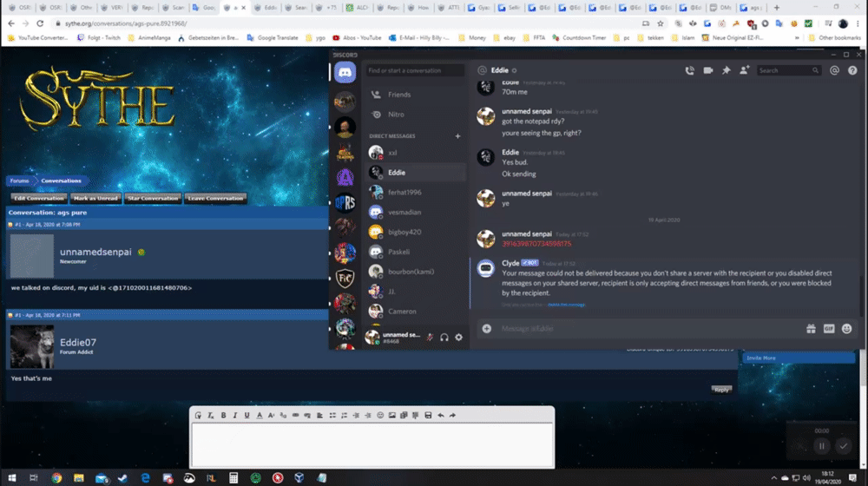Insert an image in the reply editor
The width and height of the screenshot is (868, 486).
pyautogui.click(x=392, y=415)
